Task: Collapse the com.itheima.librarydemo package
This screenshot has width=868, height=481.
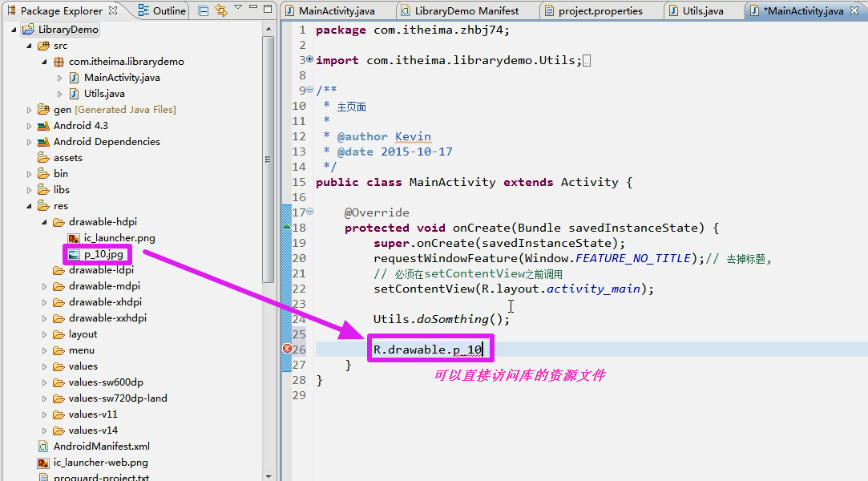Action: pyautogui.click(x=44, y=62)
